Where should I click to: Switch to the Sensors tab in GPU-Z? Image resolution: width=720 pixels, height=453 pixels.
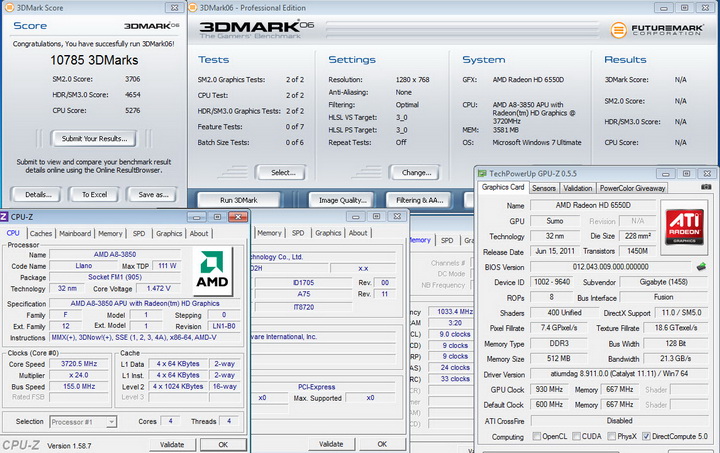[544, 187]
